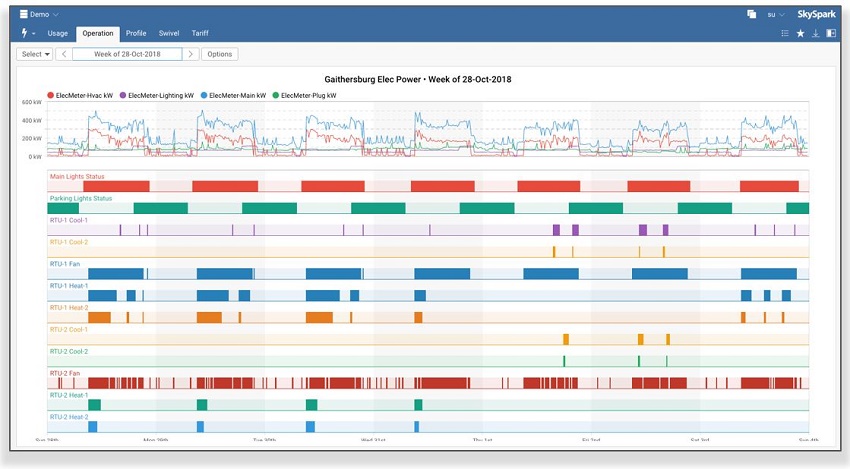
Task: Open the windows/sessions icon near su
Action: point(751,14)
